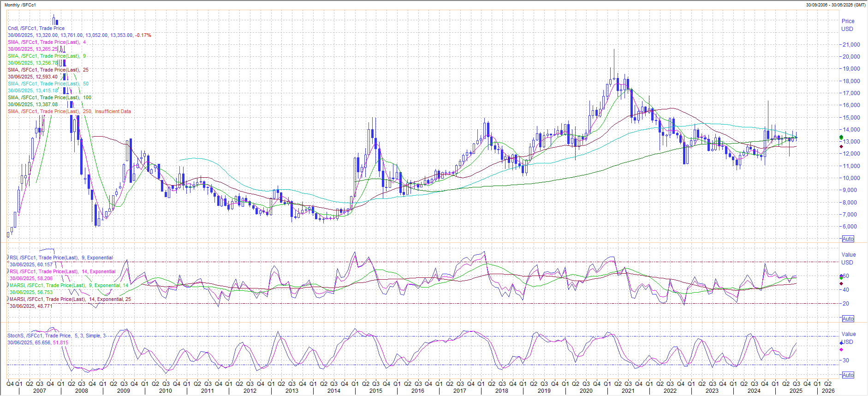The image size is (868, 396).
Task: Click the Auto scale button on RSI pane
Action: tap(848, 319)
